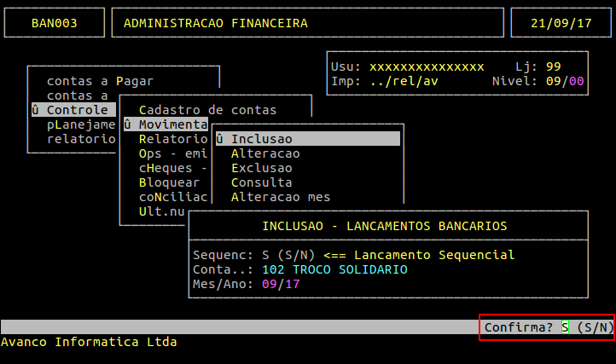616x364 pixels.
Task: Click the Confirma S/N input field
Action: 563,327
